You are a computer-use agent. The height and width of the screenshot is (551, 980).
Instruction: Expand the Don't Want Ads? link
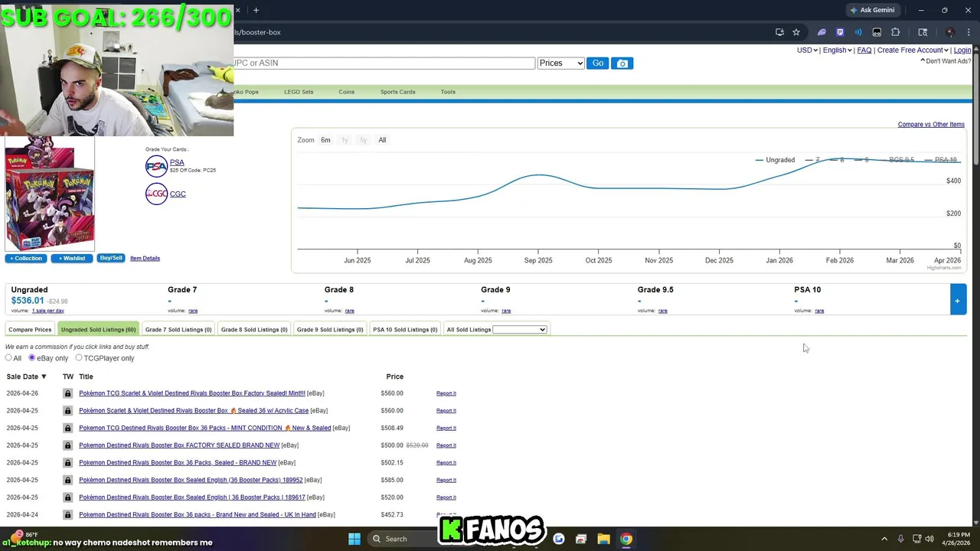coord(946,61)
